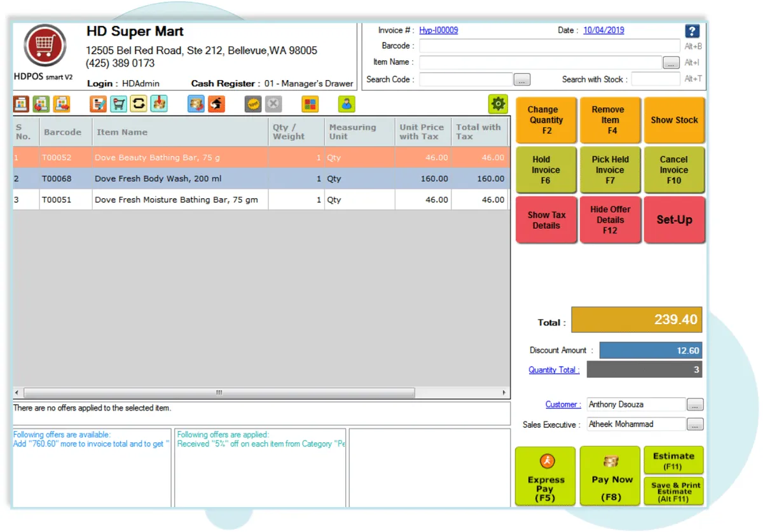The image size is (763, 532).
Task: Open the green gear settings icon
Action: (x=498, y=104)
